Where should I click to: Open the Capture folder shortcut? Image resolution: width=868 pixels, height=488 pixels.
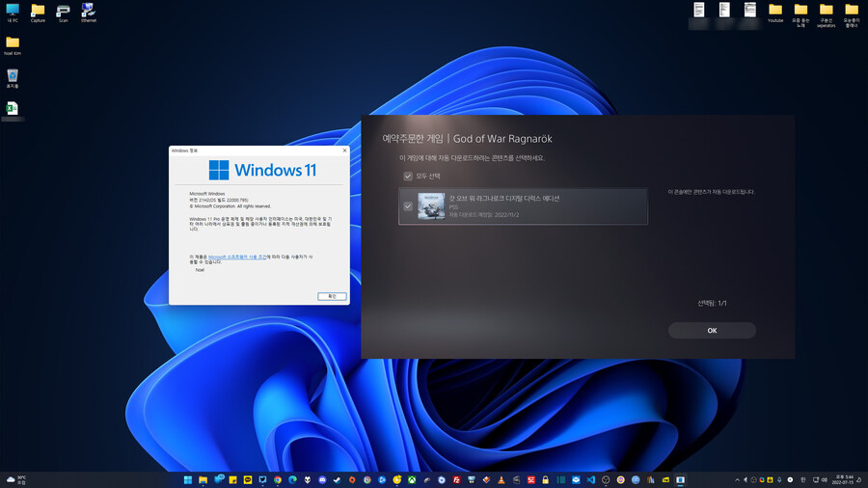coord(38,13)
